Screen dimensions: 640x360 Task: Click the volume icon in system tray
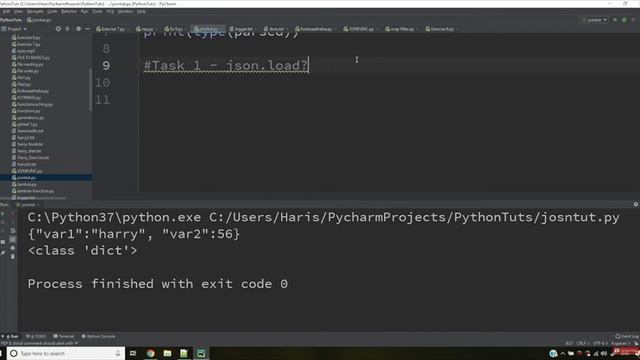pos(604,353)
